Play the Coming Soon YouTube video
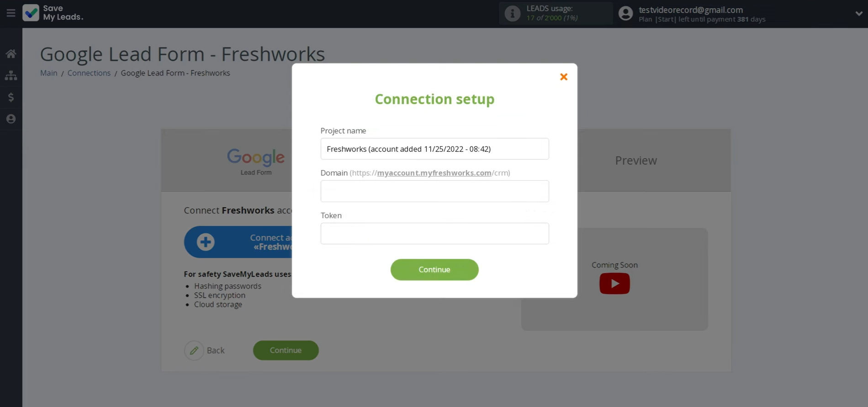 click(614, 284)
